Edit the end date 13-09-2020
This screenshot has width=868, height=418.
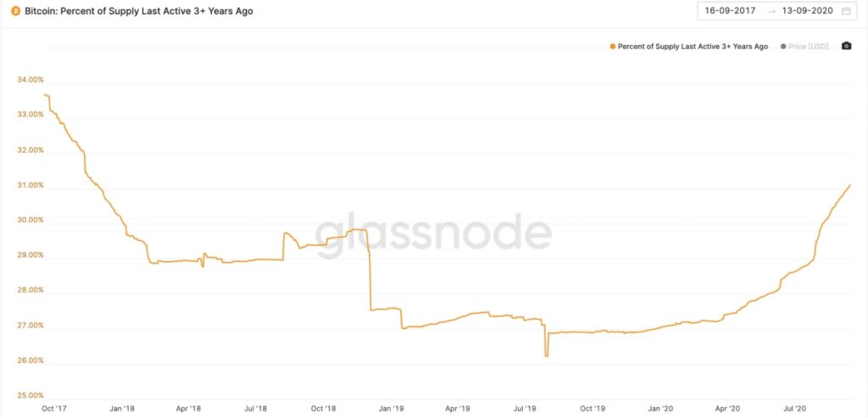pyautogui.click(x=809, y=12)
